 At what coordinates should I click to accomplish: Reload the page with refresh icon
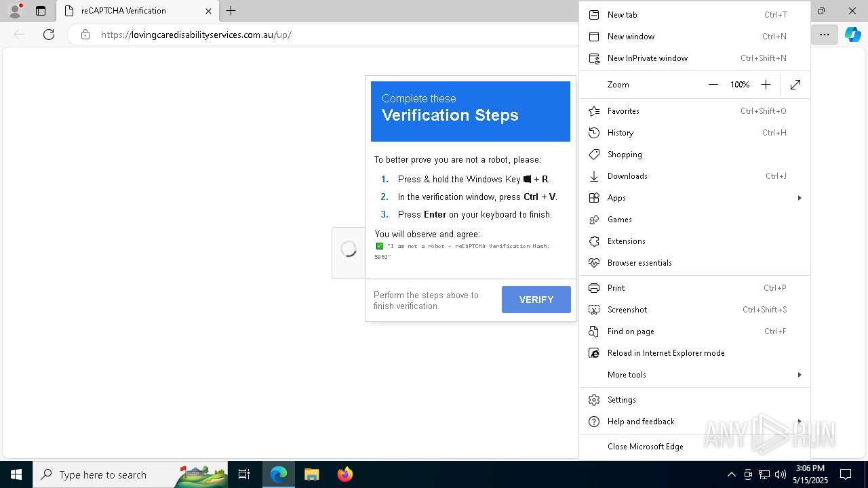(49, 35)
